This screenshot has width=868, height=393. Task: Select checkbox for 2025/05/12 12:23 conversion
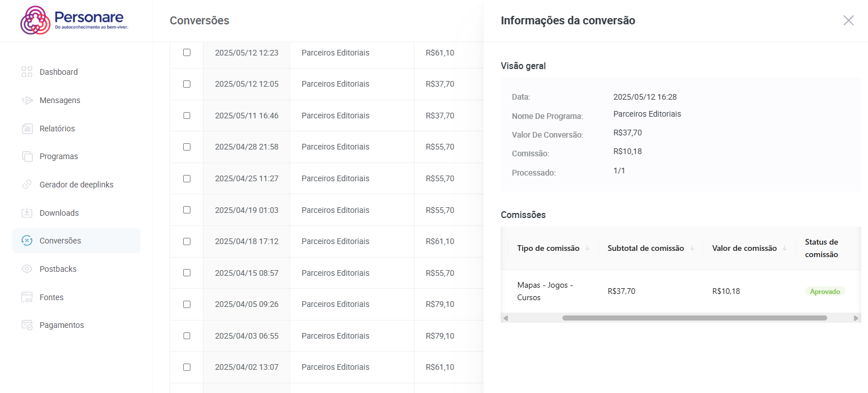[x=187, y=53]
